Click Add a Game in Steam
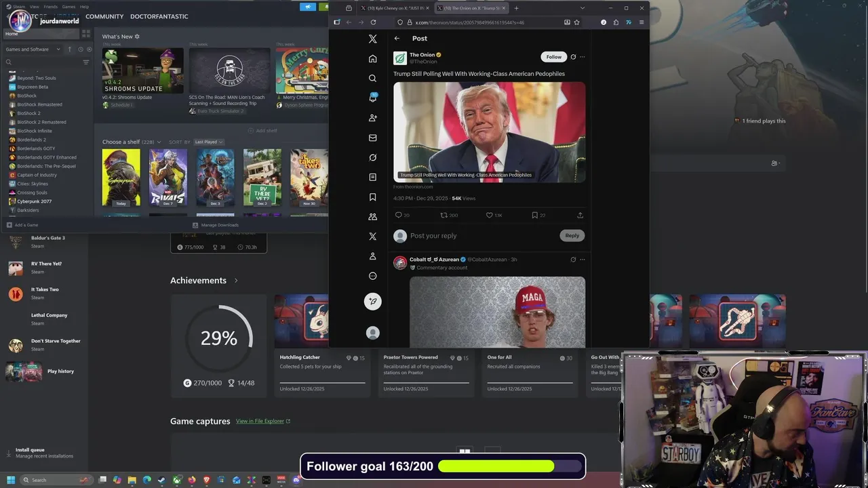The width and height of the screenshot is (868, 488). (22, 225)
